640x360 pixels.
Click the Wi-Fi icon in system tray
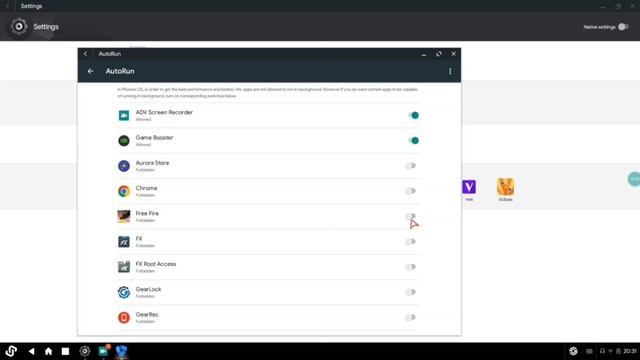pyautogui.click(x=611, y=351)
